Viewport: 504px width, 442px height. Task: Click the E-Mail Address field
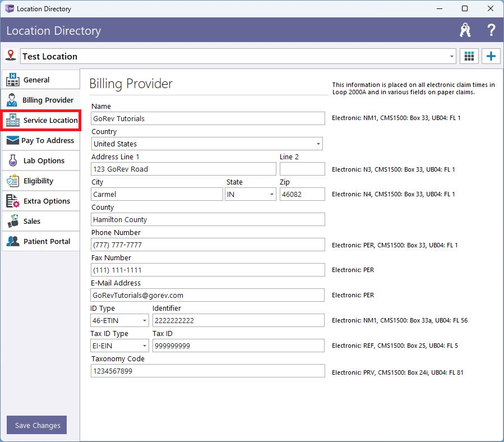(207, 295)
